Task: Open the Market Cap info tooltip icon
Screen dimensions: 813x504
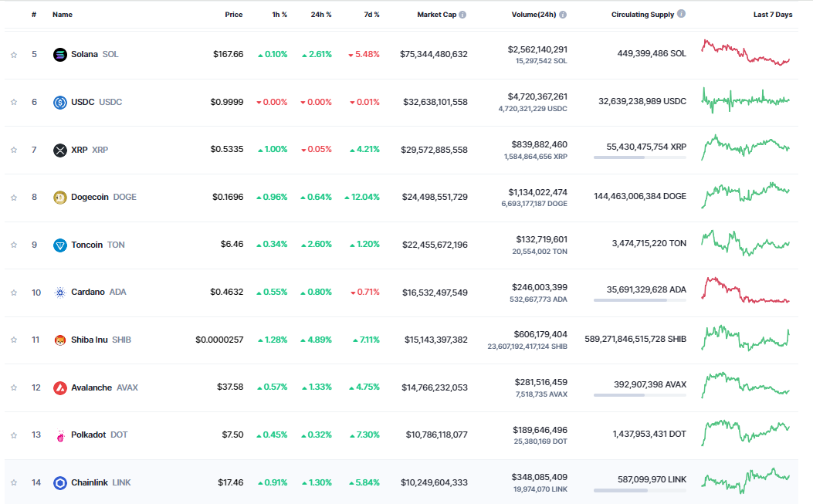Action: point(464,13)
